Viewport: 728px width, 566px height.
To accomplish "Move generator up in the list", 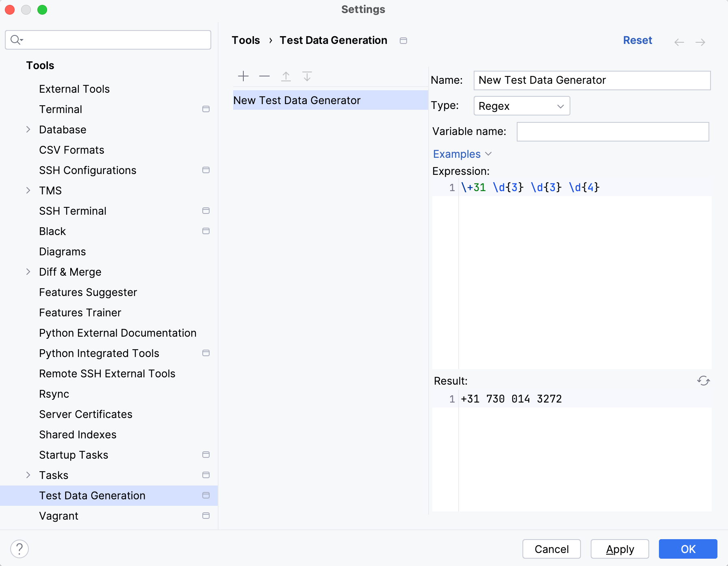I will pyautogui.click(x=286, y=76).
